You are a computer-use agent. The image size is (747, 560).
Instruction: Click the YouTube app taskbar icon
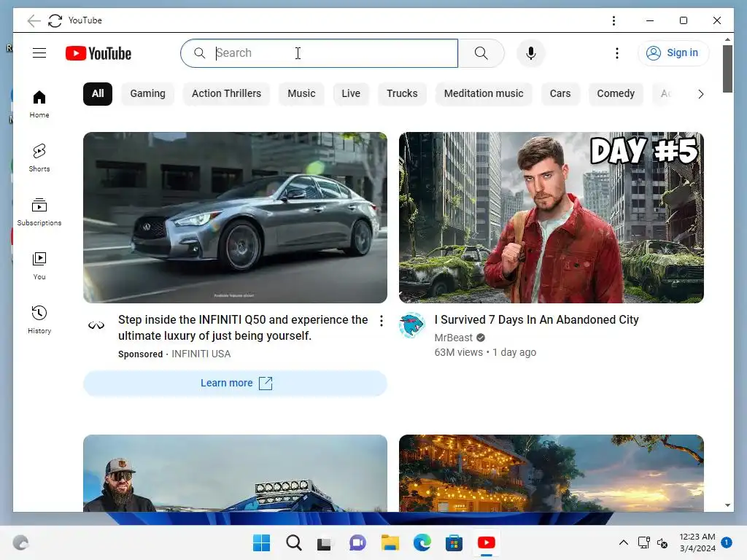[487, 542]
